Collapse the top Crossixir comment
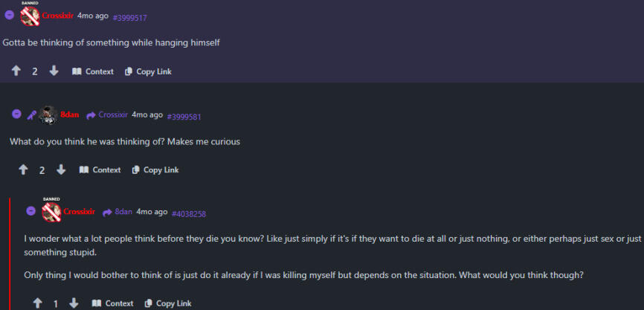This screenshot has width=644, height=310. tap(10, 15)
